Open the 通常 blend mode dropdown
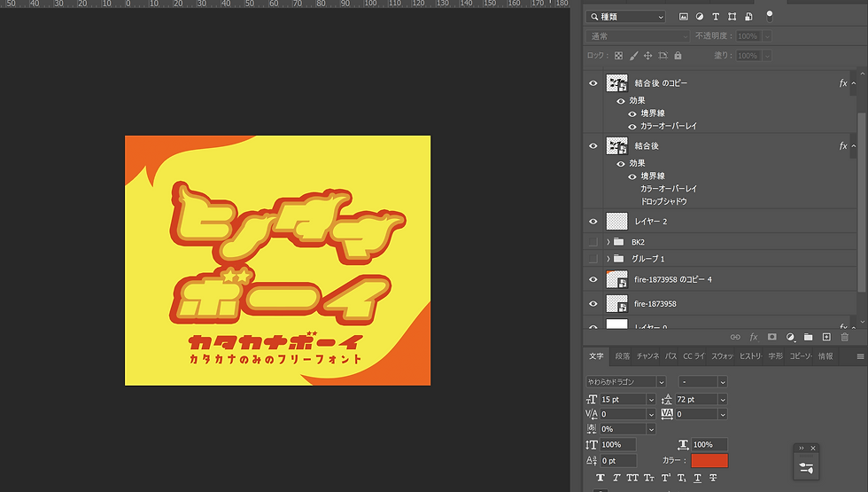The height and width of the screenshot is (492, 868). (x=638, y=36)
